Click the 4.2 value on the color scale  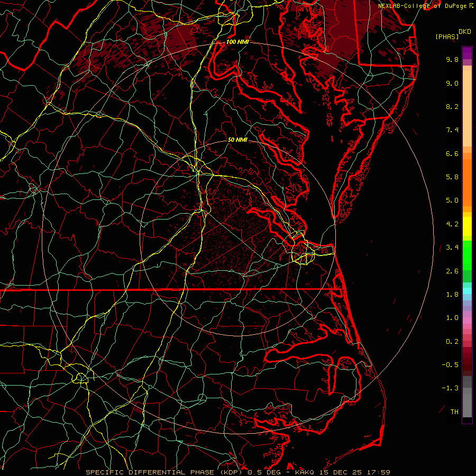tap(452, 224)
